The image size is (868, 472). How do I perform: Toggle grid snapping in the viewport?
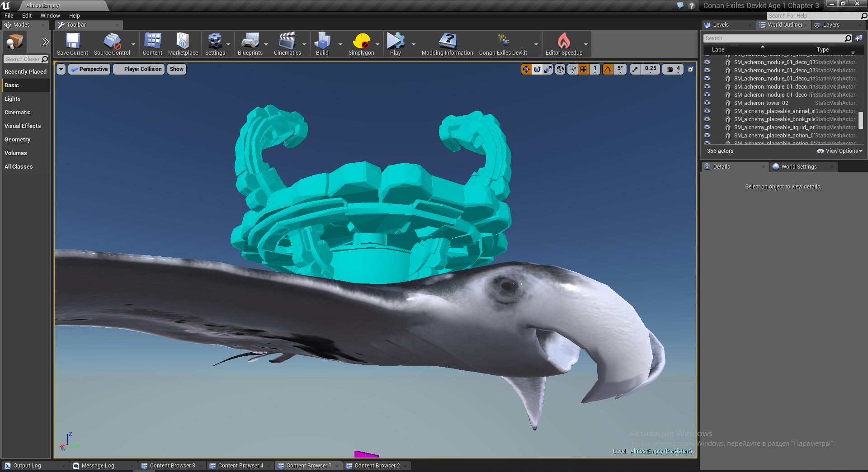584,69
